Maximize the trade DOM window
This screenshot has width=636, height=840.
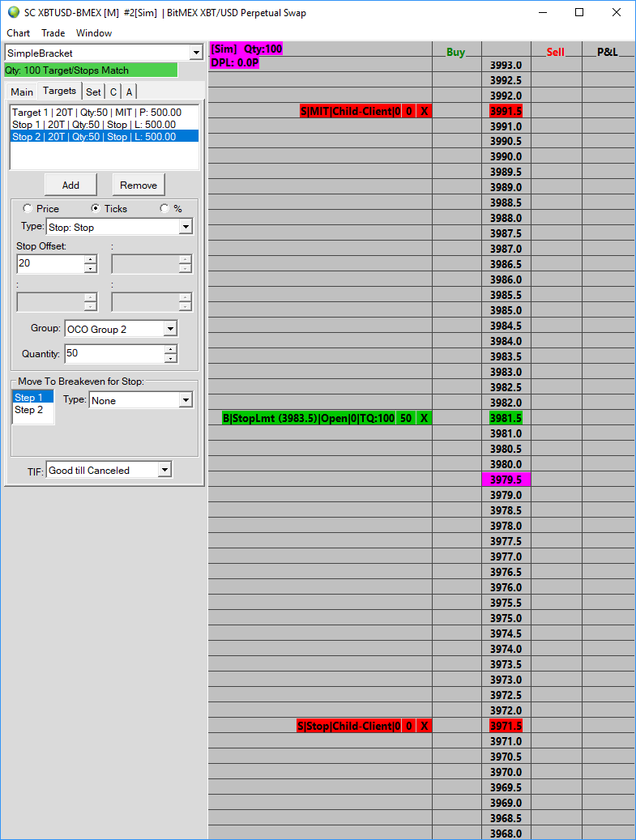coord(579,12)
